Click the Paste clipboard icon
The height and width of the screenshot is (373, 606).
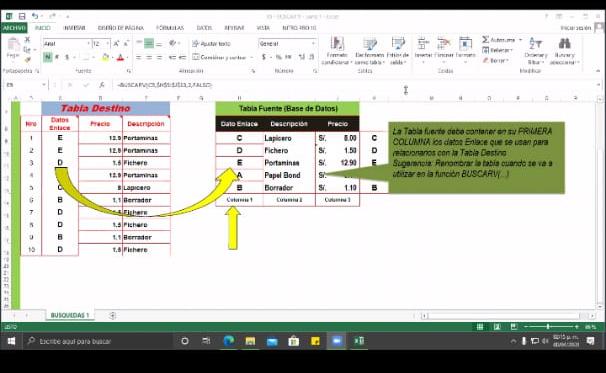(x=13, y=44)
